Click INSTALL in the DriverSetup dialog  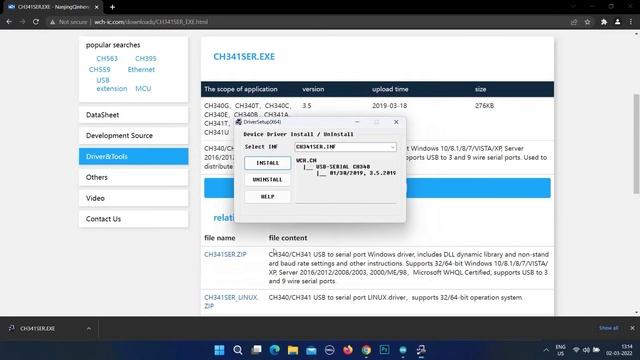point(267,163)
